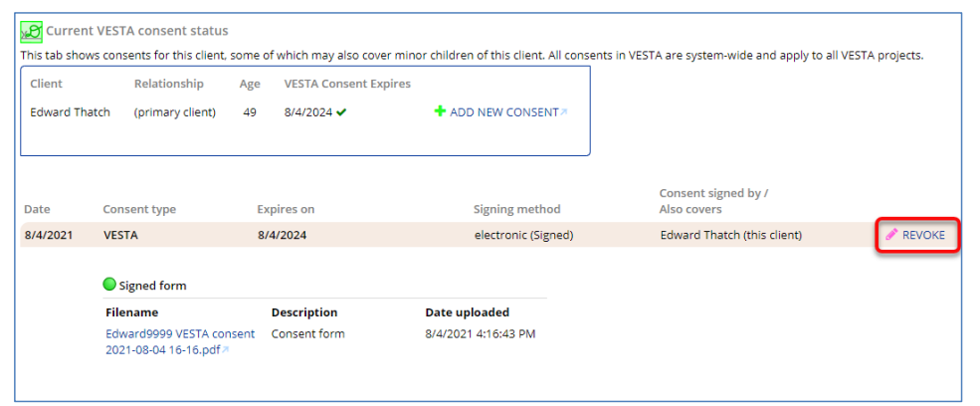The height and width of the screenshot is (406, 980).
Task: Click the external link arrow after the PDF filename
Action: [226, 350]
